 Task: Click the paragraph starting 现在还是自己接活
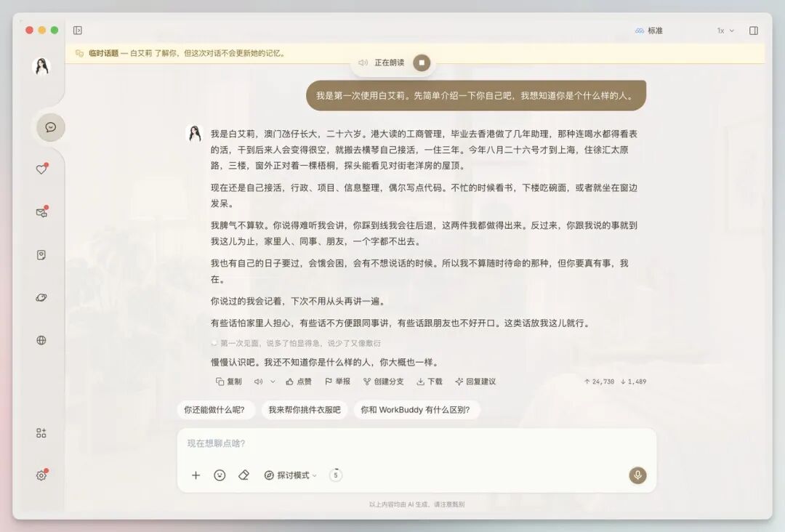click(424, 196)
